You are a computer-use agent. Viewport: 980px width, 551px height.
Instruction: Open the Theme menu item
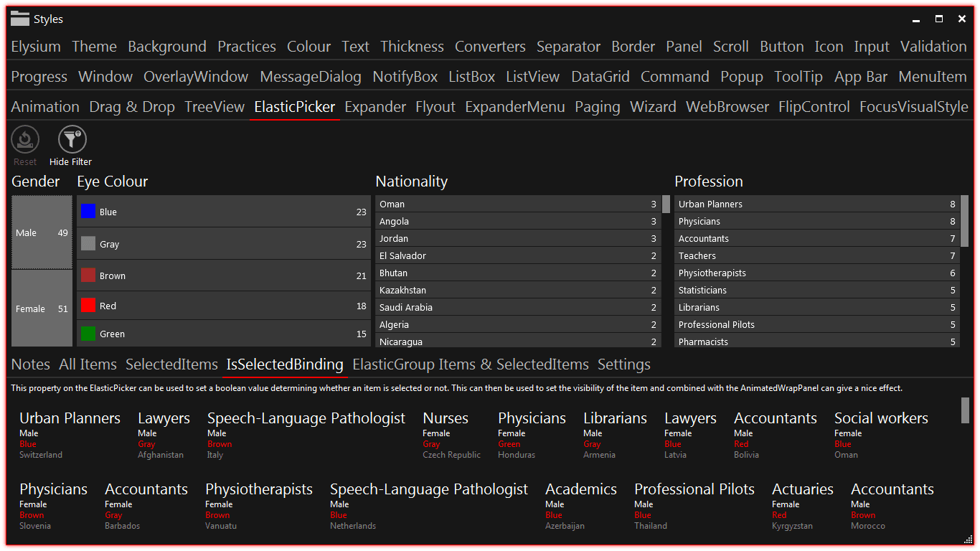pos(94,46)
